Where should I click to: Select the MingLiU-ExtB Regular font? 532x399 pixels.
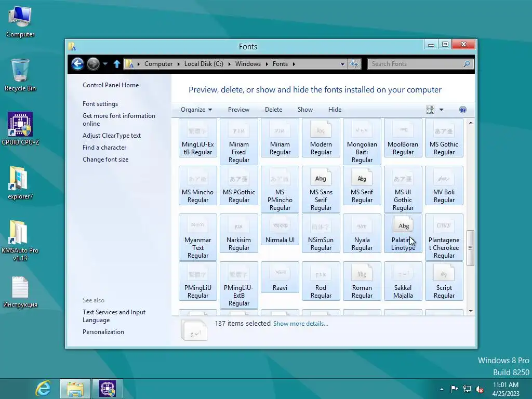[x=197, y=137]
